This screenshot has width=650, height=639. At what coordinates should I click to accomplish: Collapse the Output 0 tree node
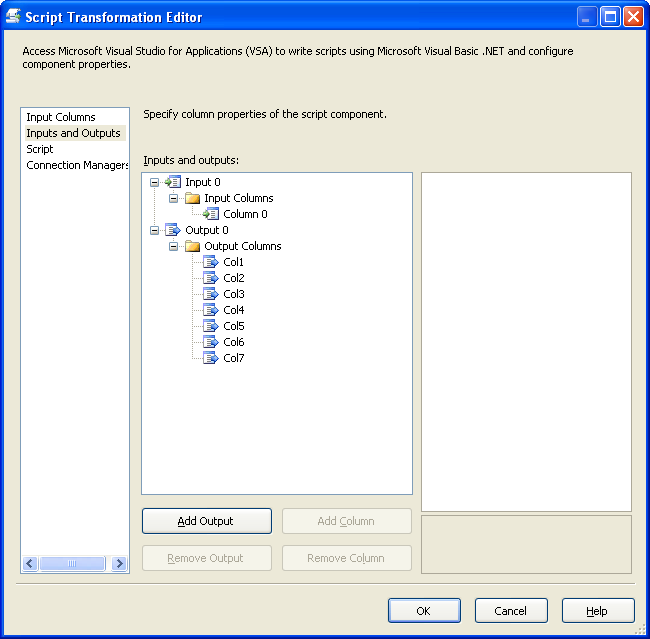(x=154, y=230)
